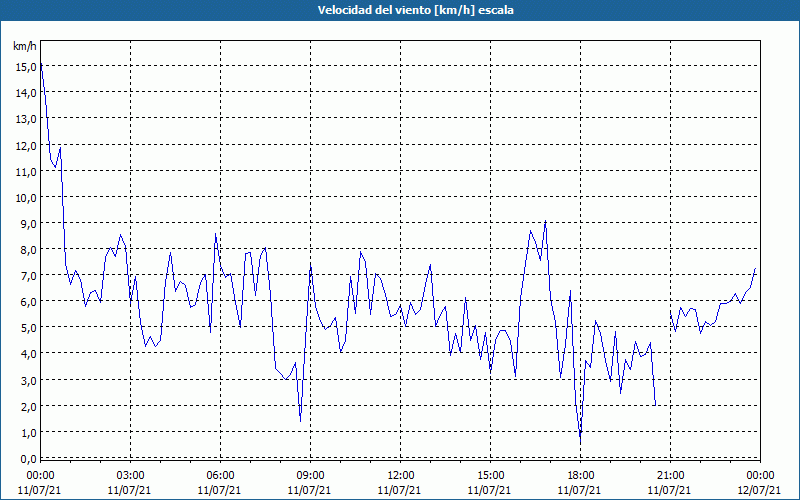This screenshot has width=800, height=500.
Task: Click the 9 km/h peak before 18:00
Action: (x=545, y=221)
